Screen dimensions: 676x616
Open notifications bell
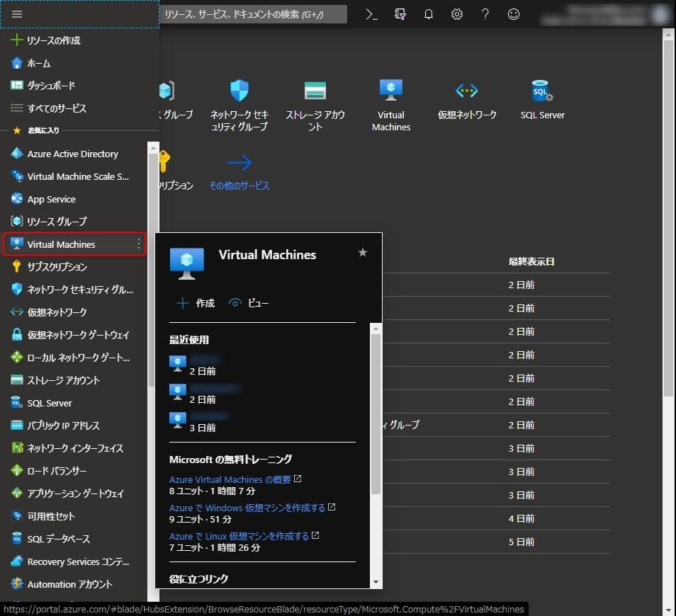(429, 14)
